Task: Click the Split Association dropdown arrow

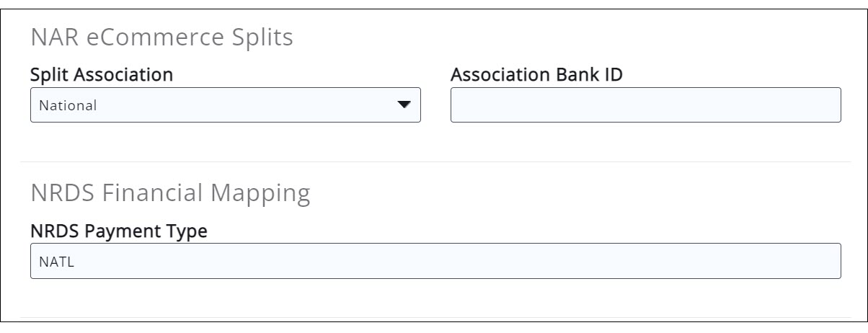Action: point(404,105)
